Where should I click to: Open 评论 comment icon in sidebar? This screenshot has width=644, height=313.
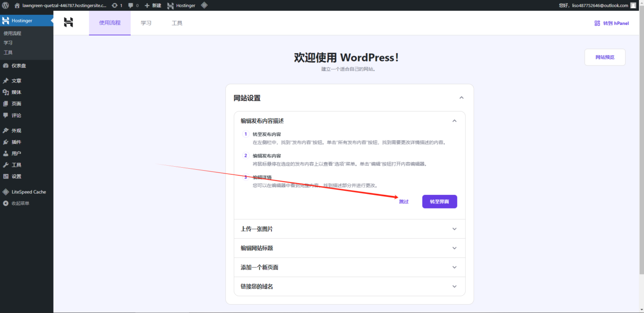click(x=6, y=115)
